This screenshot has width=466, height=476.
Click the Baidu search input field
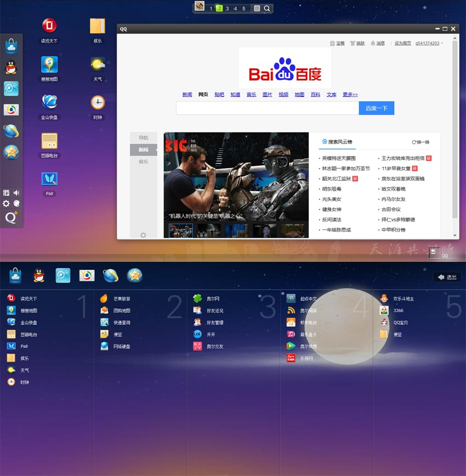(x=268, y=108)
